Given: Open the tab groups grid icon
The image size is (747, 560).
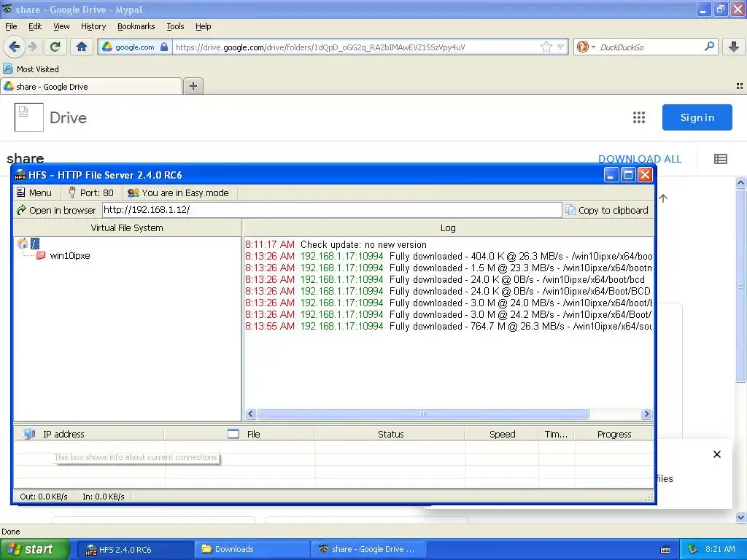Looking at the screenshot, I should point(740,86).
